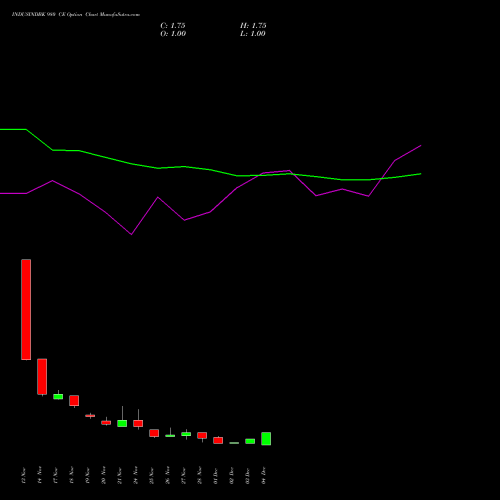The image size is (500, 500).
Task: Click the low value L: 1.00
Action: pyautogui.click(x=253, y=34)
